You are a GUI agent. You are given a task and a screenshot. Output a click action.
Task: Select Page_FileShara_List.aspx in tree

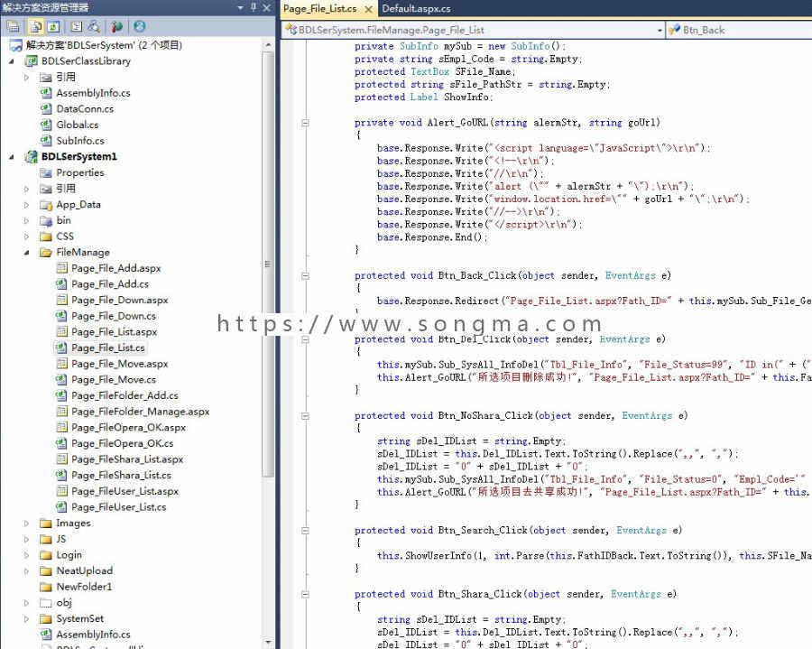pyautogui.click(x=127, y=459)
